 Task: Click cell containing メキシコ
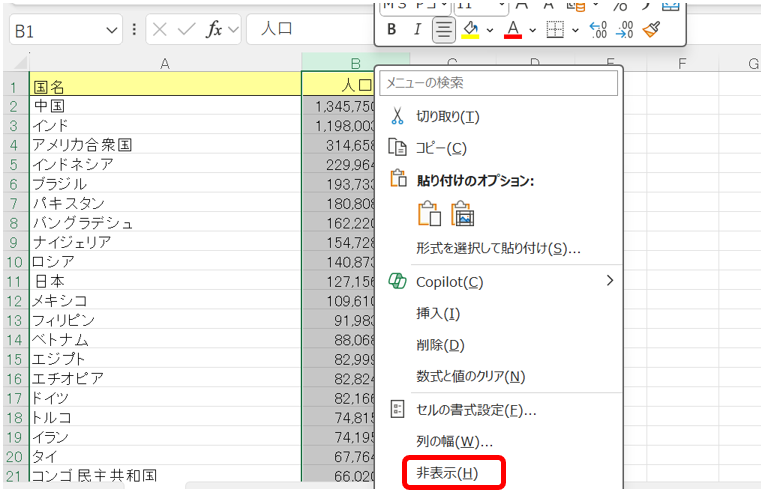[165, 300]
